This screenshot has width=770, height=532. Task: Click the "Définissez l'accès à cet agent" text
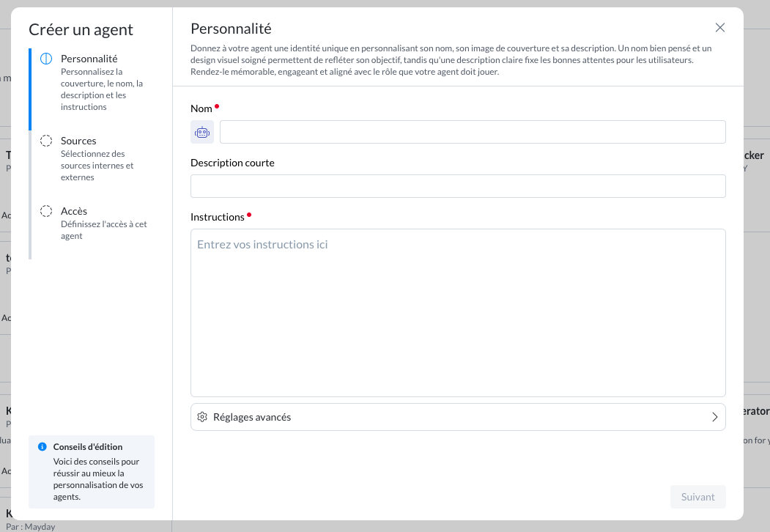click(103, 230)
